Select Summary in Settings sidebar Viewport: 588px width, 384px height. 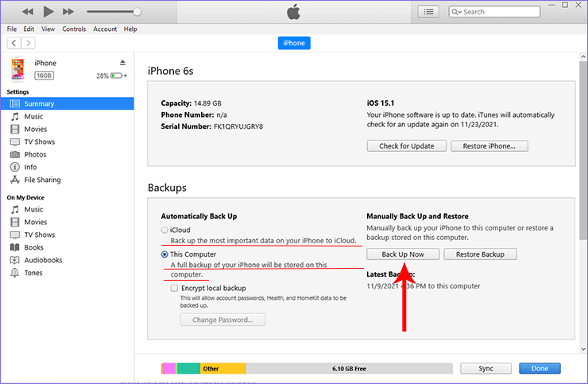(67, 103)
